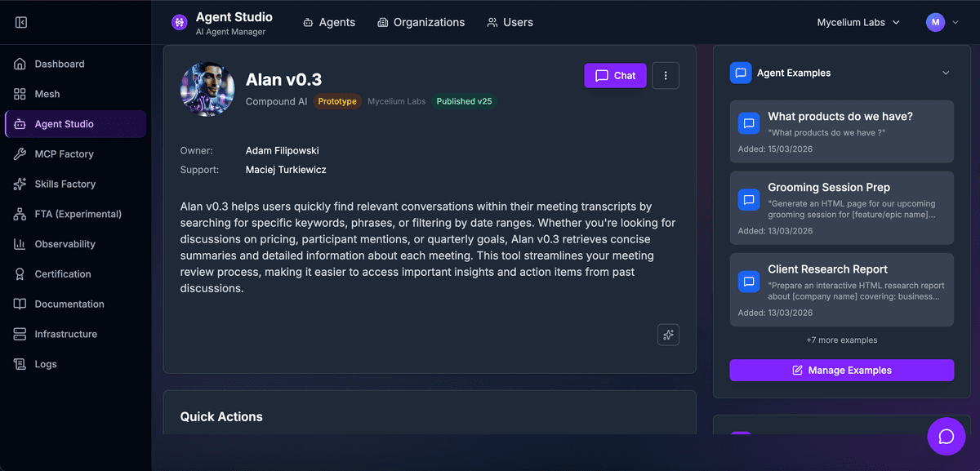Collapse the sidebar with the panel icon
The image size is (980, 471).
[x=21, y=22]
